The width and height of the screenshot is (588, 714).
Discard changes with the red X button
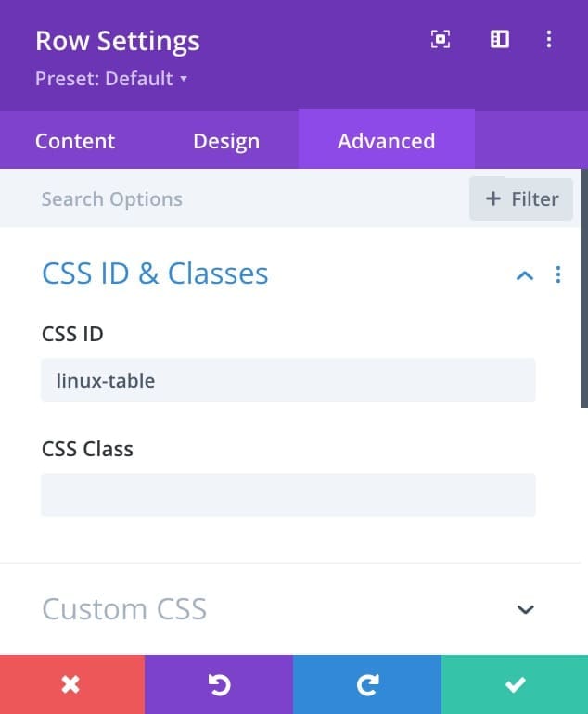[x=72, y=684]
